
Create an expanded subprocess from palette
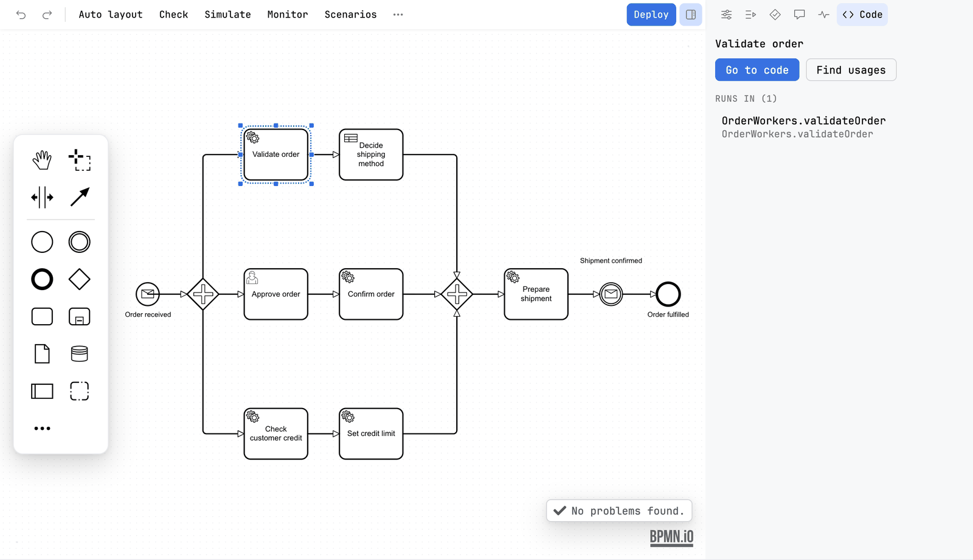[80, 317]
